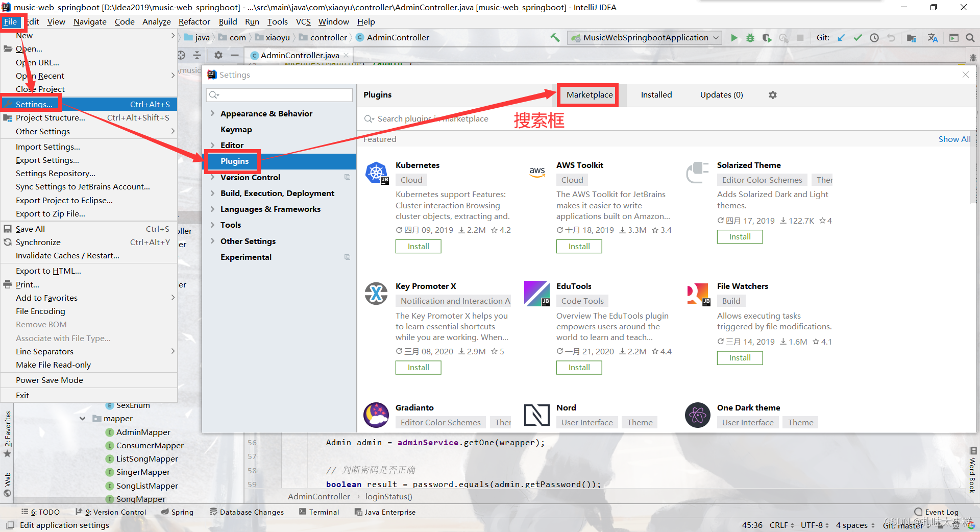Choose Power Save Mode menu entry
This screenshot has width=980, height=532.
89,380
